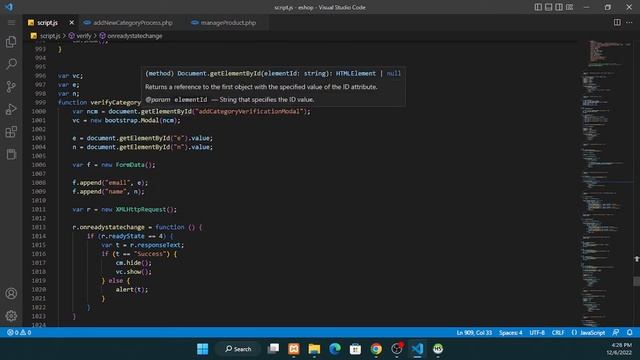
Task: Open XAMPP from the taskbar
Action: click(294, 349)
